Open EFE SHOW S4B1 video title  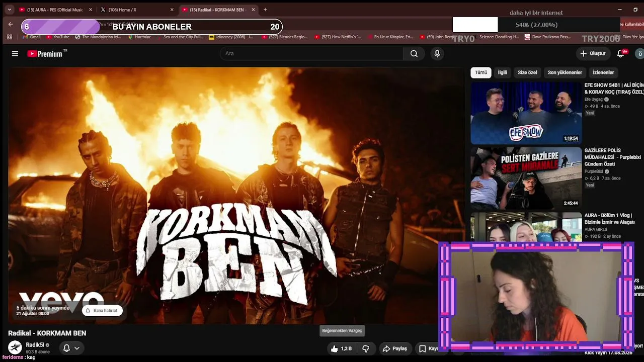(x=614, y=88)
